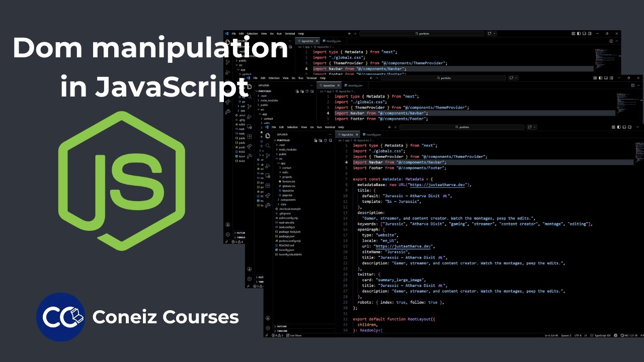Open eslint.config.mjs in front window Explorer

(288, 218)
